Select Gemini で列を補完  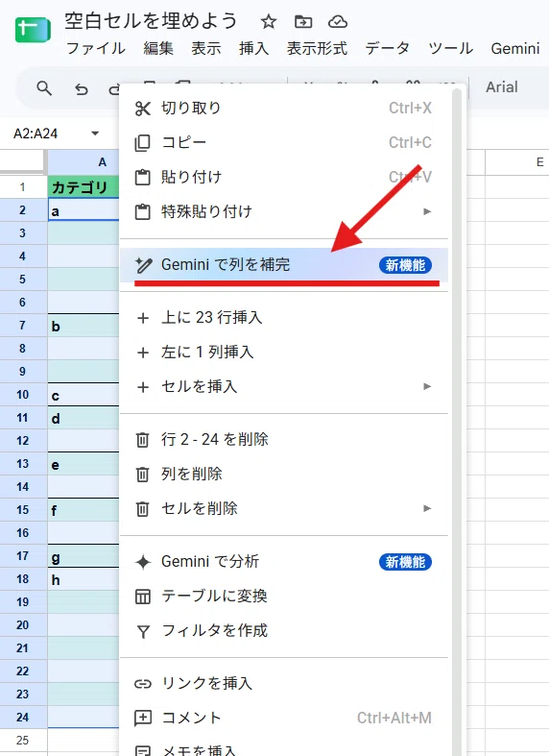284,265
